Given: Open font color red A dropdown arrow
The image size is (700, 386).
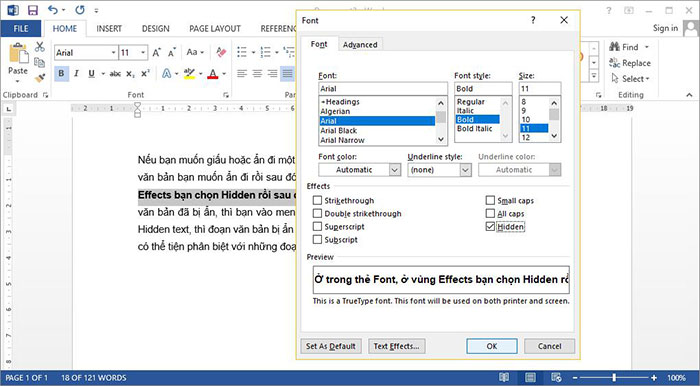Looking at the screenshot, I should 224,74.
